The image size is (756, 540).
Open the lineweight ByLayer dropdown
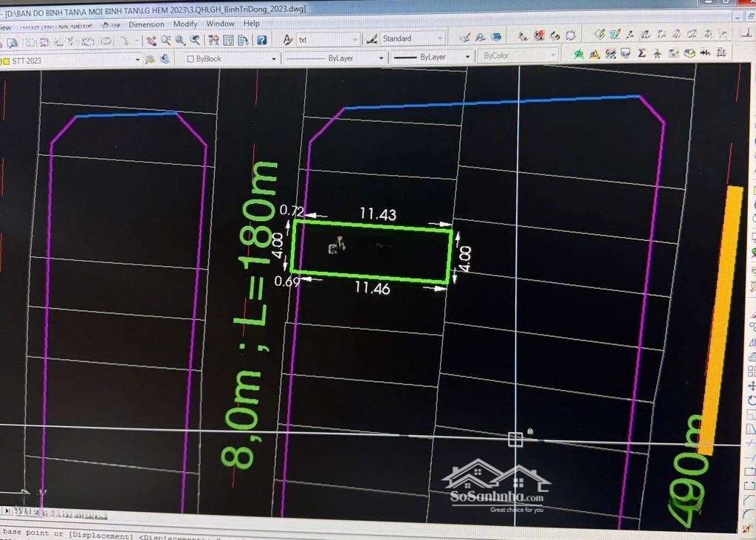point(467,57)
